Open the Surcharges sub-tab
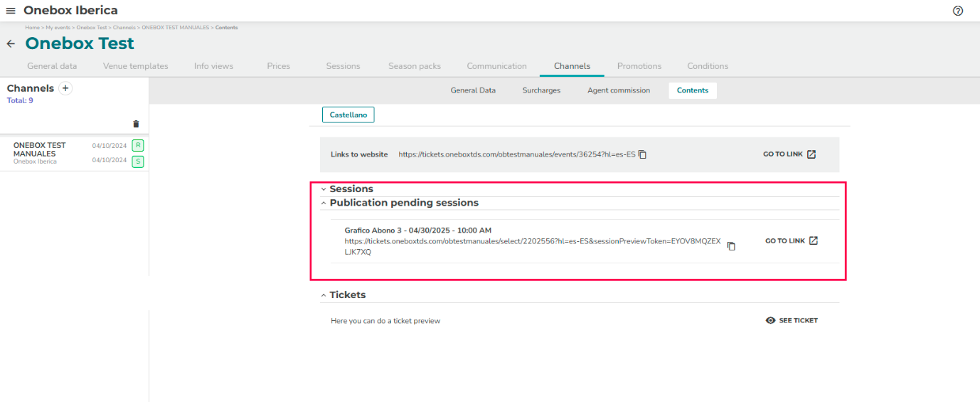Viewport: 980px width, 402px height. point(541,90)
